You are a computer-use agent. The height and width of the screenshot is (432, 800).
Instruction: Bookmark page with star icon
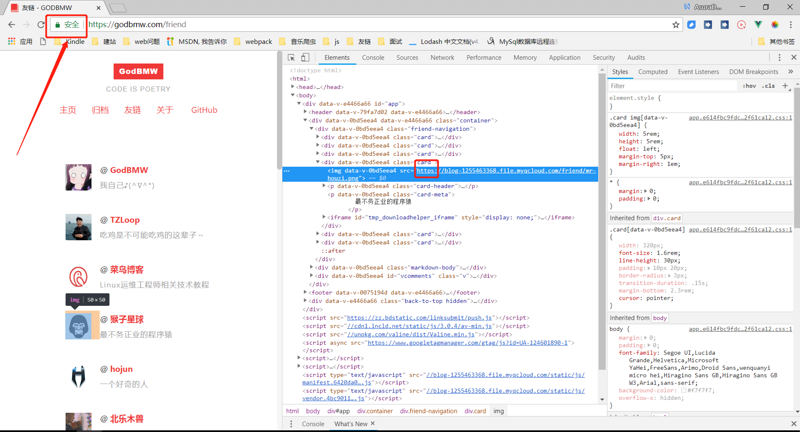pos(676,24)
